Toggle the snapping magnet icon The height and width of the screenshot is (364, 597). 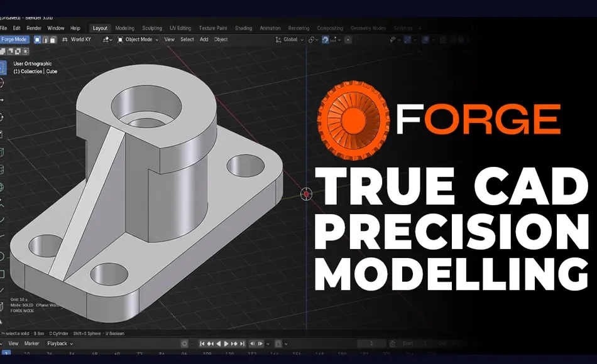[325, 40]
